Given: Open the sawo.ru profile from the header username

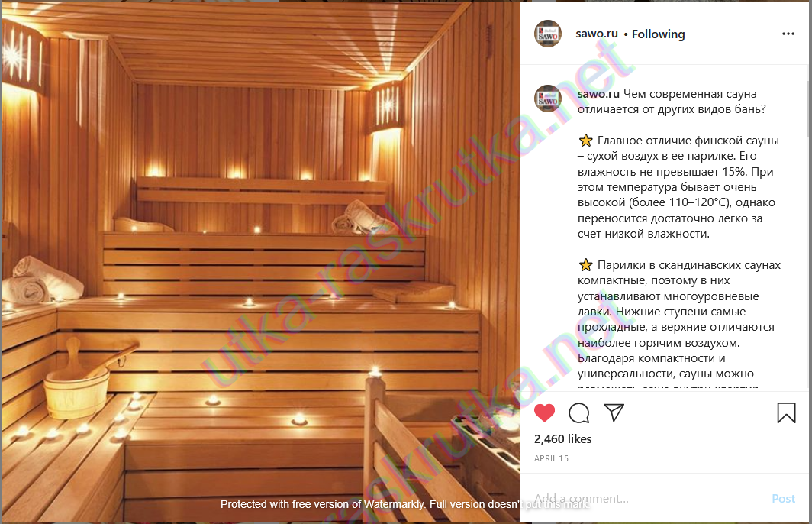Looking at the screenshot, I should [597, 34].
